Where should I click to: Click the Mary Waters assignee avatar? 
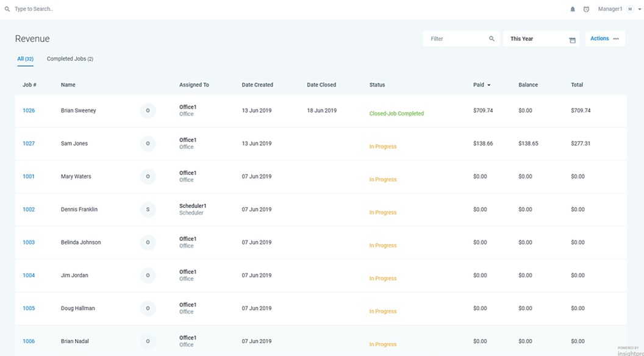(148, 177)
